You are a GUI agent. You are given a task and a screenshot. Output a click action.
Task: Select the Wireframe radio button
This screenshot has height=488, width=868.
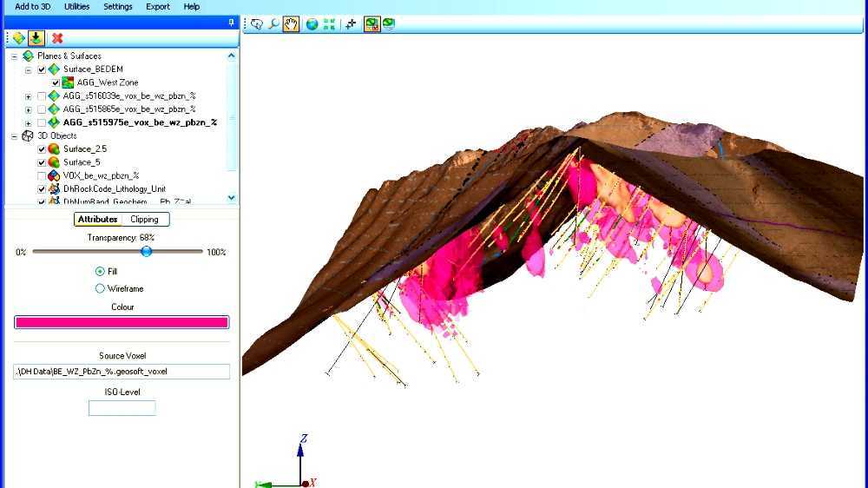point(100,288)
